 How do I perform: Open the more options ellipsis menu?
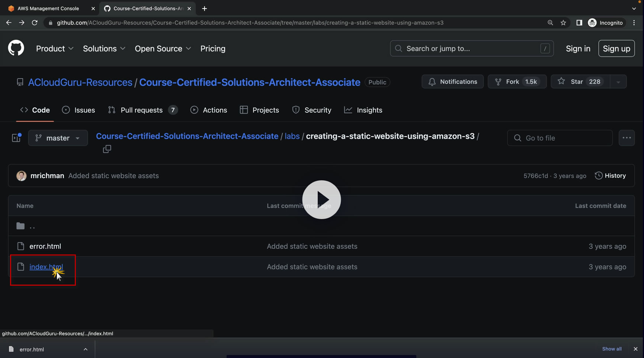627,138
